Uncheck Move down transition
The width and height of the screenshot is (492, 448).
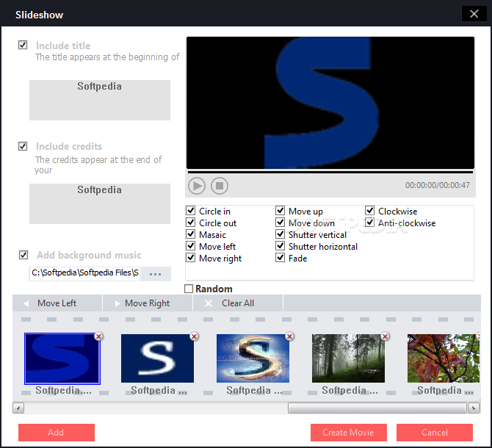click(280, 223)
